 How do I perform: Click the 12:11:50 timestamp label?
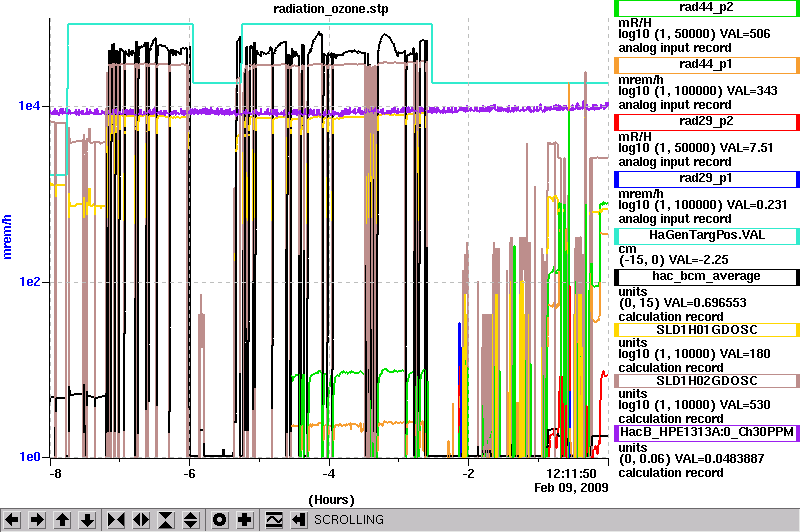click(571, 474)
